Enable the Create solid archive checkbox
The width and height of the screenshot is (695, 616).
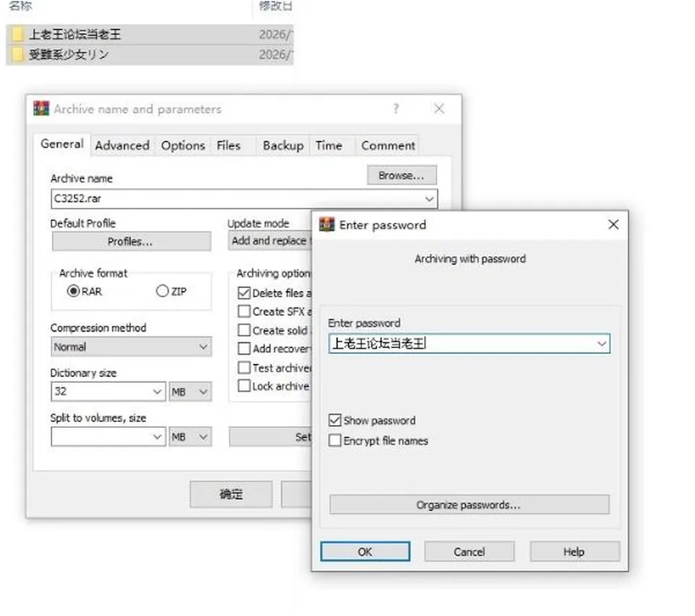244,330
